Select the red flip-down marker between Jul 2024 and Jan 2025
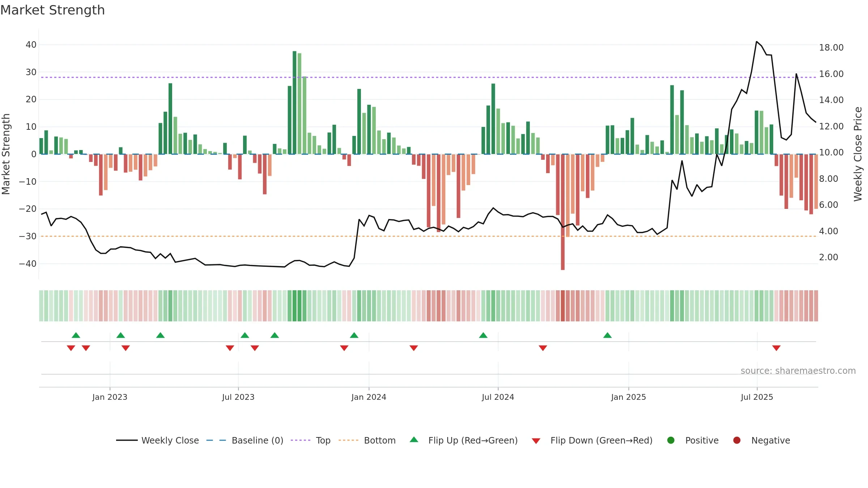Screen dimensions: 868x488 coord(543,348)
